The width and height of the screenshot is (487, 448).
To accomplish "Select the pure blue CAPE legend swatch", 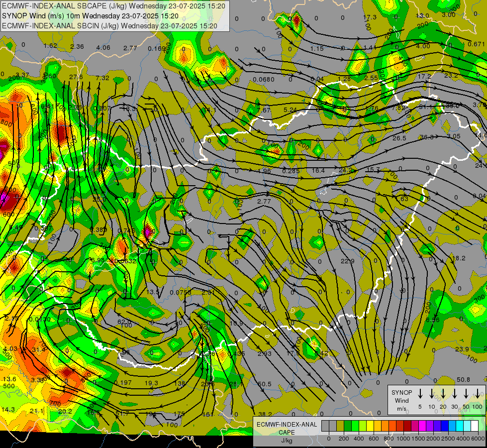I will click(444, 426).
